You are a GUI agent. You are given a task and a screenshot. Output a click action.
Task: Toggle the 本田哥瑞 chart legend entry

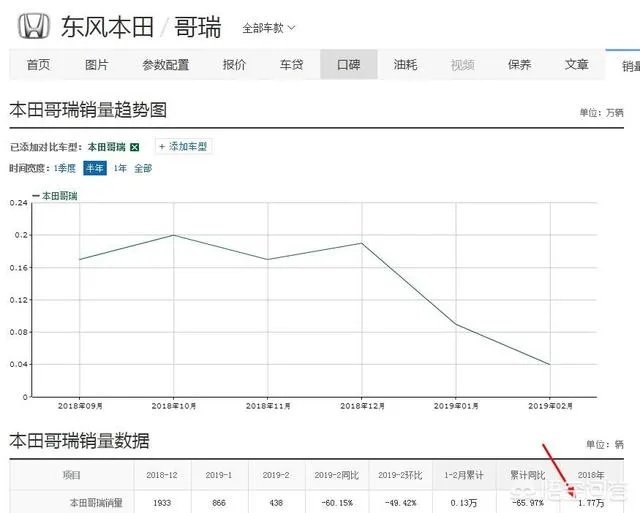pos(55,196)
